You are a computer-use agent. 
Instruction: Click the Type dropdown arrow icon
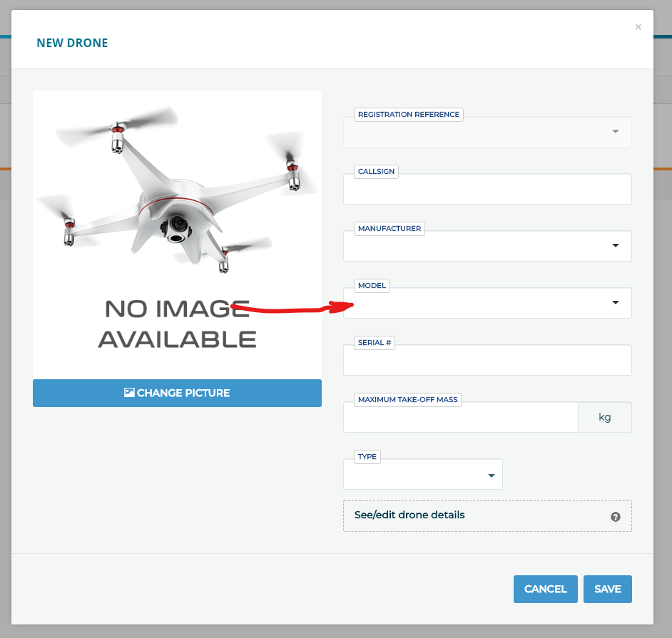pyautogui.click(x=490, y=474)
